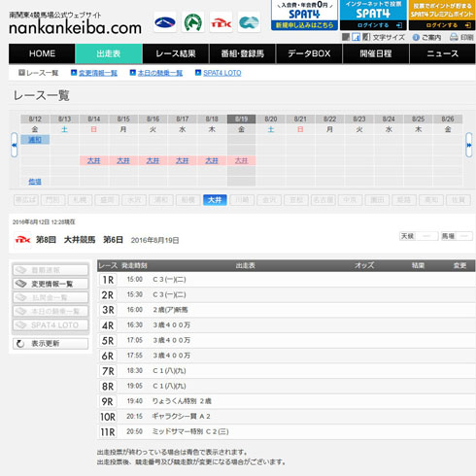Viewport: 476px width, 476px height.
Task: Click SPAT4 新規申し込みはこちら banner
Action: coord(304,16)
